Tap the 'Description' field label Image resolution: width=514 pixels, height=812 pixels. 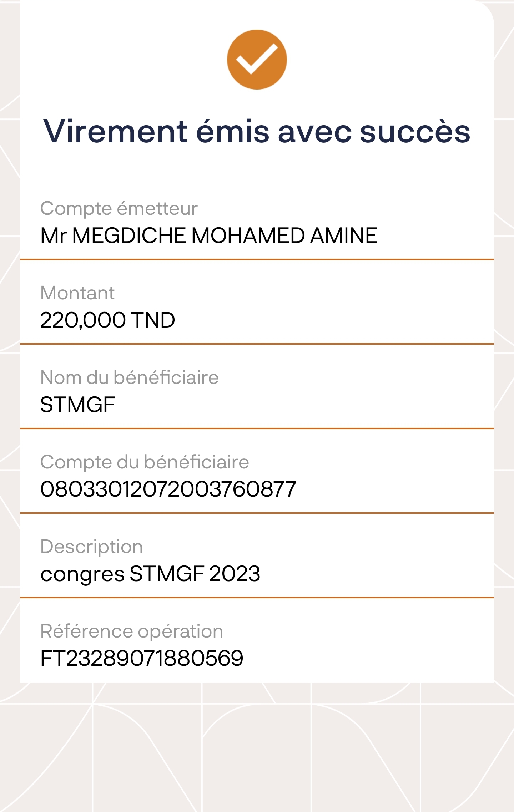pos(92,547)
